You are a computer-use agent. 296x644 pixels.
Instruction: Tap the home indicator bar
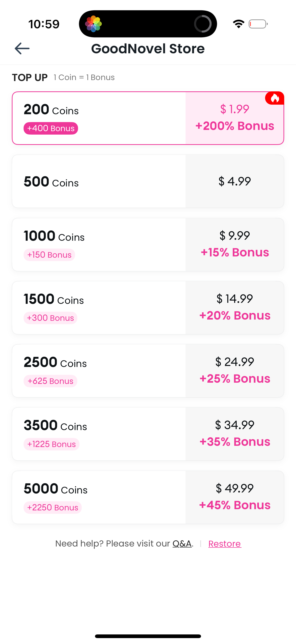click(x=148, y=636)
